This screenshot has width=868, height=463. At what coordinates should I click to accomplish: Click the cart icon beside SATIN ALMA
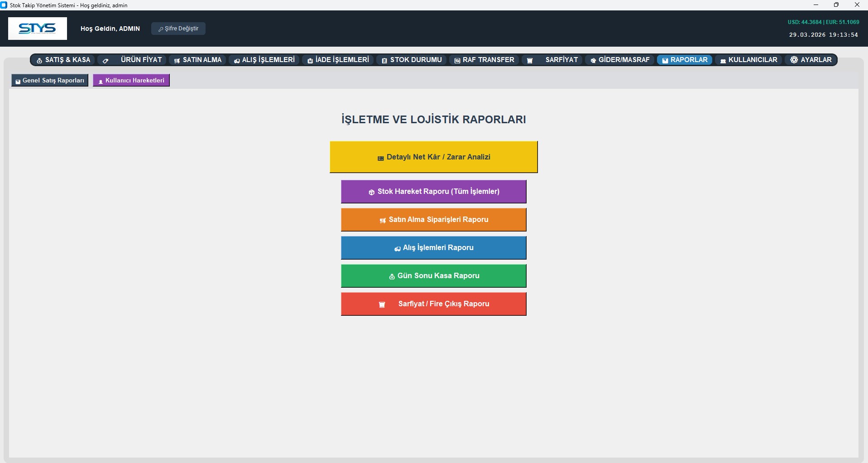click(177, 60)
